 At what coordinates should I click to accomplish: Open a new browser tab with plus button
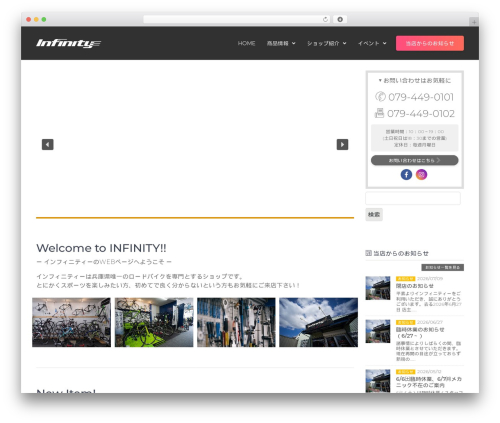474,22
